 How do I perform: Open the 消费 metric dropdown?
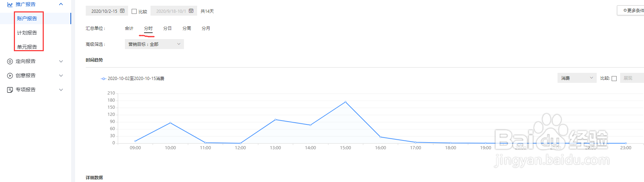coord(576,78)
